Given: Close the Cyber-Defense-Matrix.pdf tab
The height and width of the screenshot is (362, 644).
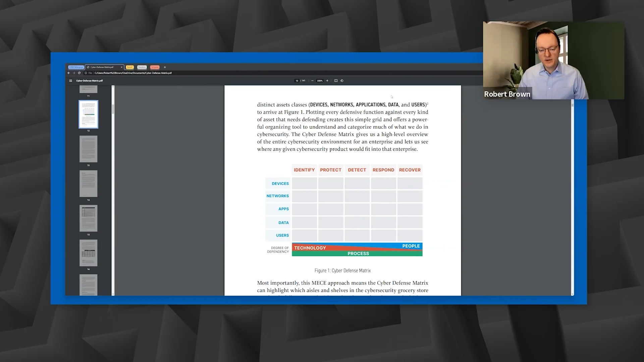Looking at the screenshot, I should (x=121, y=67).
